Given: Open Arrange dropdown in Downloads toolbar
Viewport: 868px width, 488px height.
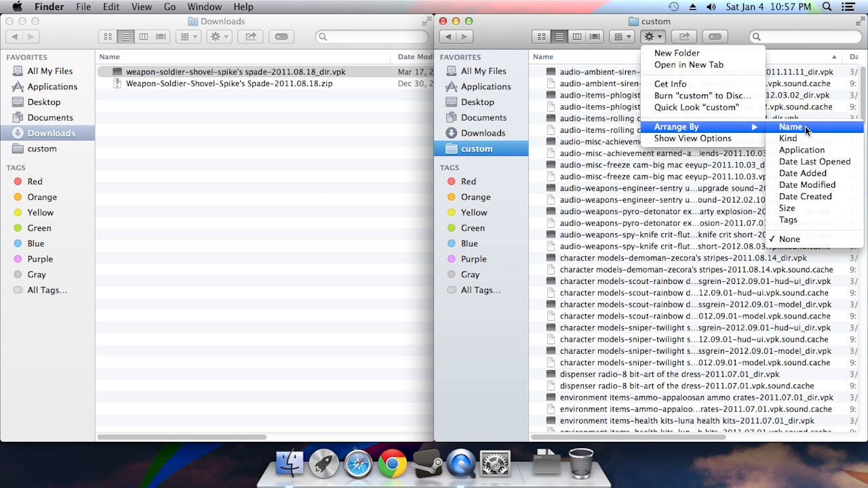Looking at the screenshot, I should tap(188, 37).
